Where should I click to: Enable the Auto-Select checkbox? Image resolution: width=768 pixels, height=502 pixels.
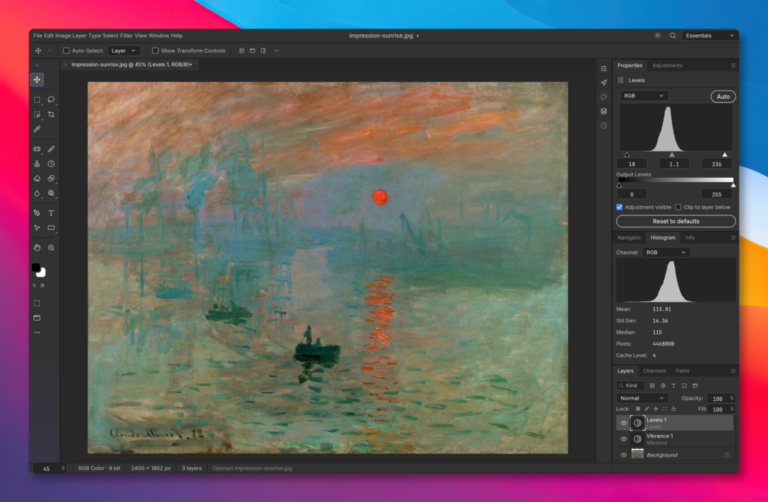tap(66, 50)
